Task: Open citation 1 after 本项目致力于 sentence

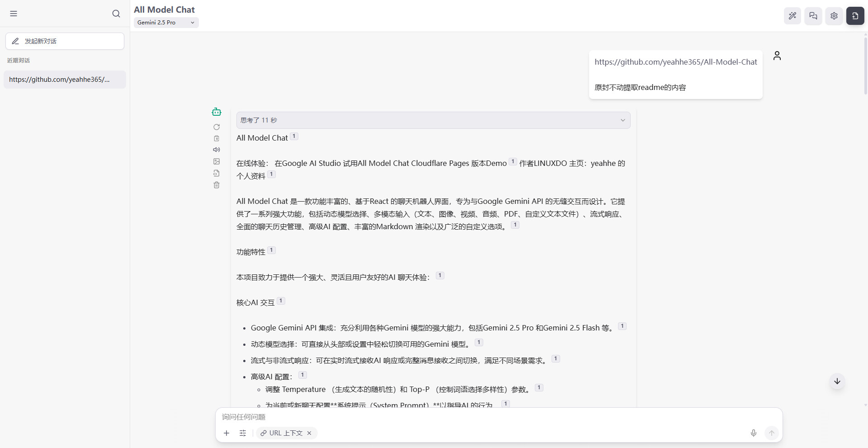Action: 440,275
